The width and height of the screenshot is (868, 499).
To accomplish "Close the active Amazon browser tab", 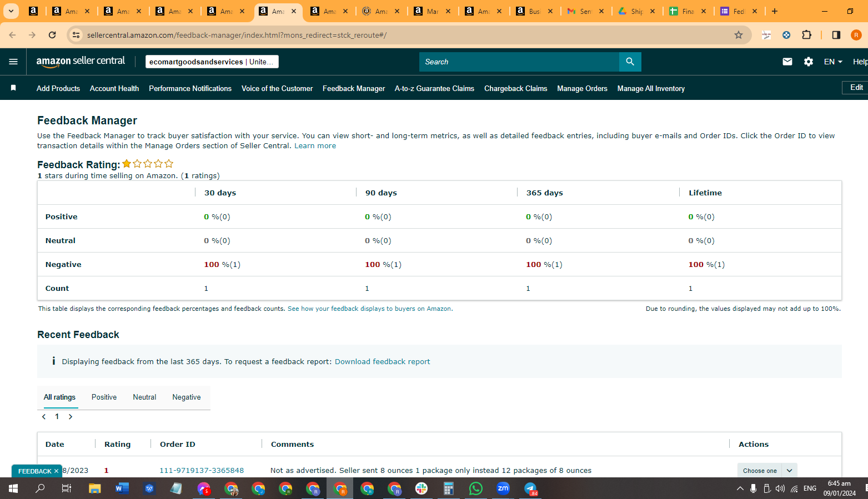I will click(294, 11).
